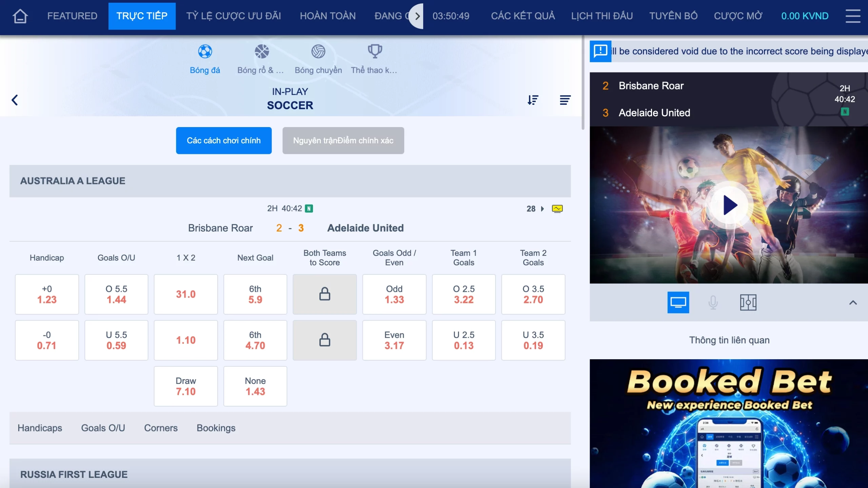Select Goals Odd at 1.33
Screen dimensions: 868x488
pyautogui.click(x=394, y=294)
